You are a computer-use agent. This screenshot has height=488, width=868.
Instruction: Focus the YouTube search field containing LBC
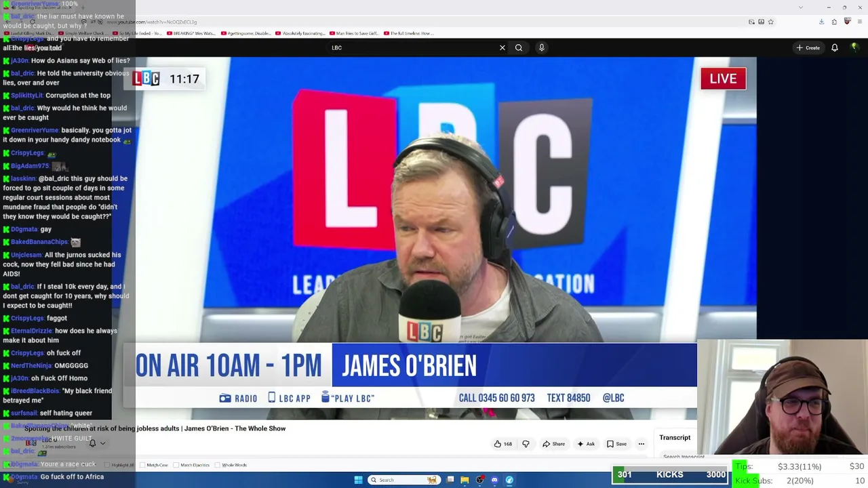pyautogui.click(x=414, y=47)
